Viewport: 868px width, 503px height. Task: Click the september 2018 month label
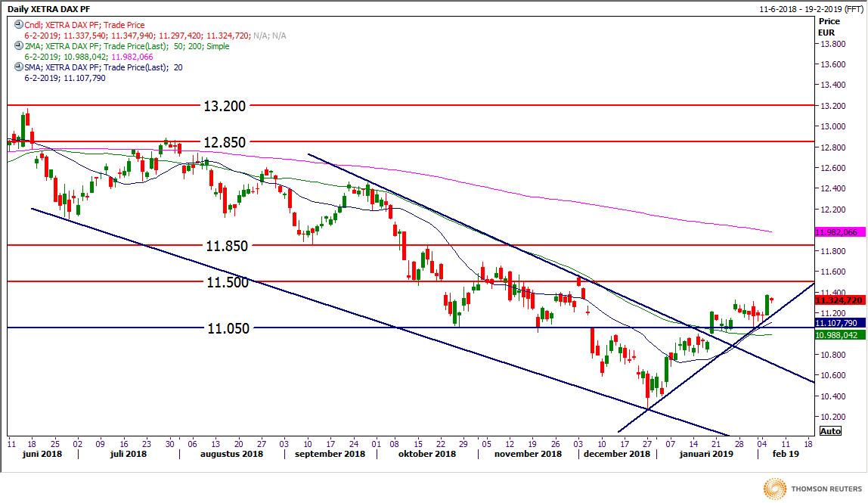click(x=330, y=454)
